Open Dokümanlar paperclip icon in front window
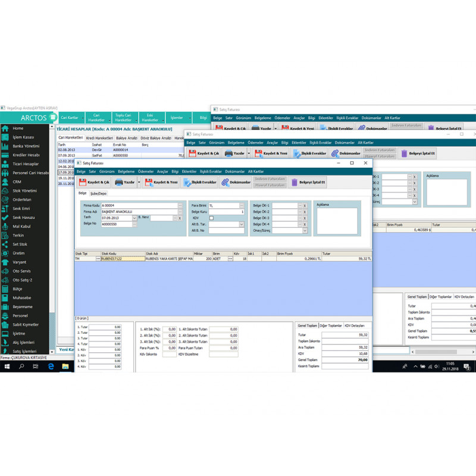This screenshot has height=476, width=476. coord(225,182)
